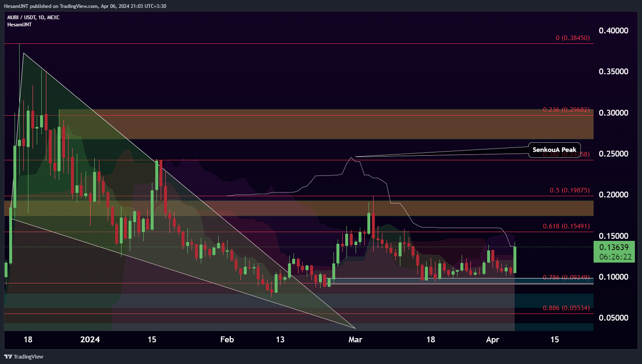Click the TradingView logo icon
This screenshot has width=642, height=364.
pos(8,356)
